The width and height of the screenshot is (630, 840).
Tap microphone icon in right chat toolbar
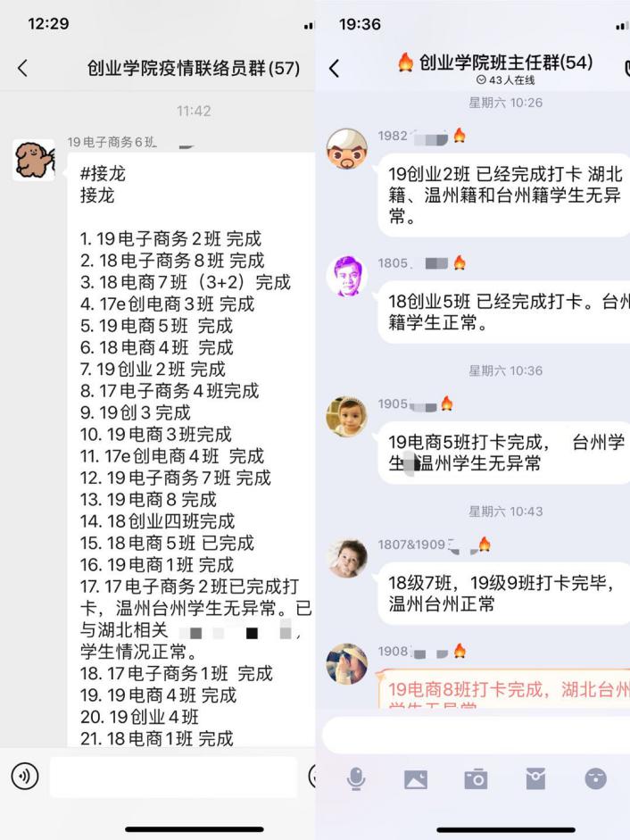tap(356, 778)
